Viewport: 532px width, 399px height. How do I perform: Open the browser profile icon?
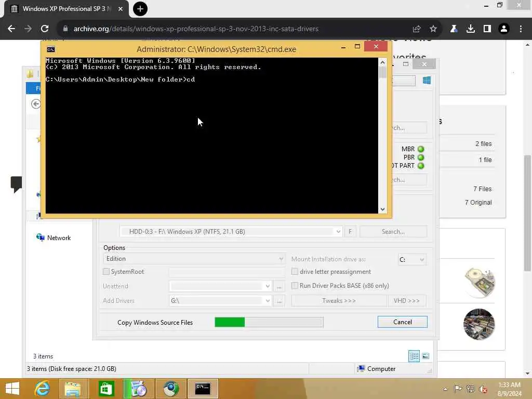click(504, 29)
